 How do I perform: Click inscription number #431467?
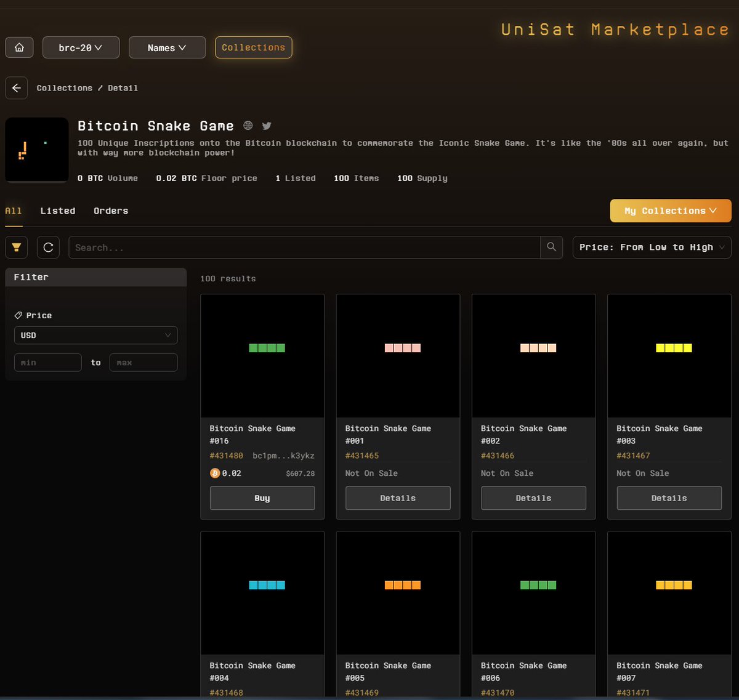tap(633, 456)
